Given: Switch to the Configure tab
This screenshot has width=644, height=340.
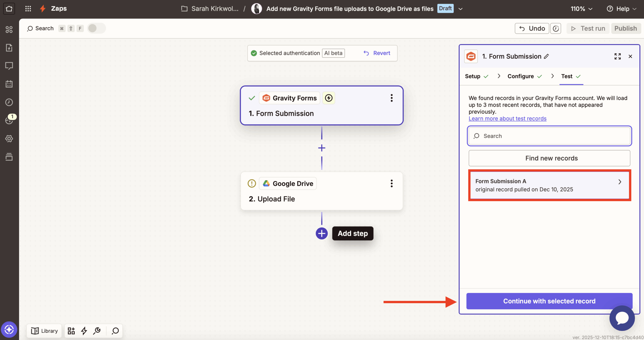Looking at the screenshot, I should pyautogui.click(x=521, y=76).
